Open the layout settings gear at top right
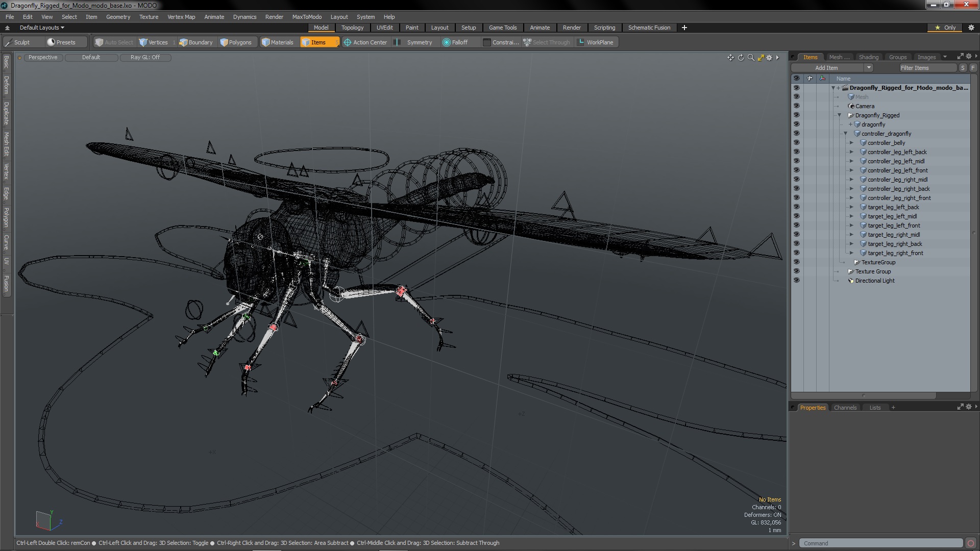Image resolution: width=980 pixels, height=551 pixels. 971,28
